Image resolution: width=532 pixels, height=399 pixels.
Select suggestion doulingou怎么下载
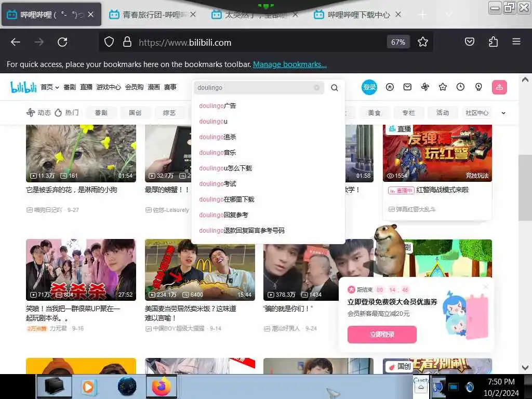225,168
